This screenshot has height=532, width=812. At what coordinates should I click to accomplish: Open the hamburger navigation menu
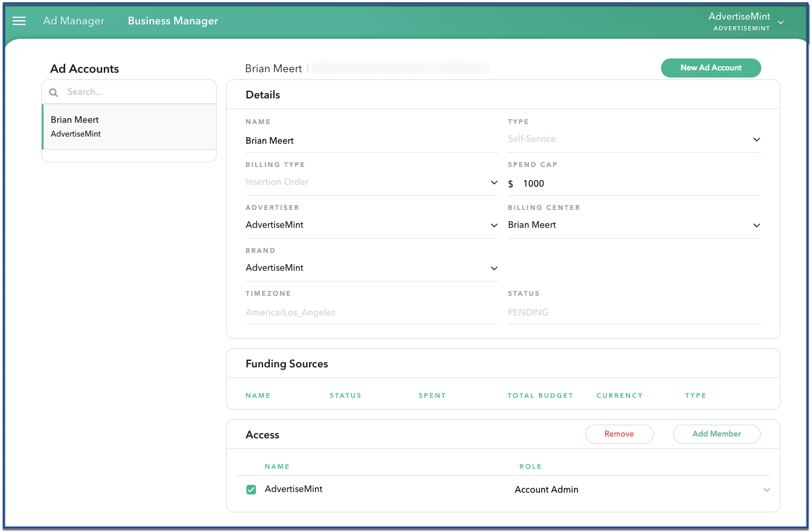[x=19, y=21]
